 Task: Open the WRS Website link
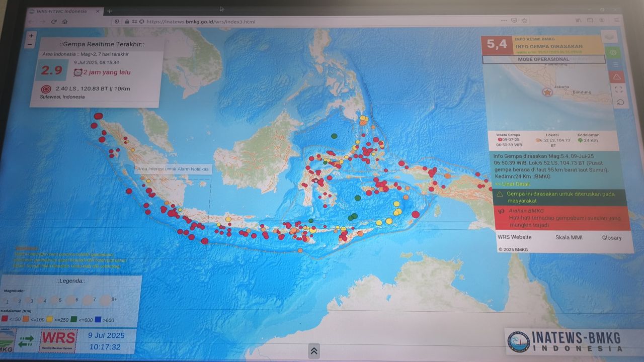[514, 237]
